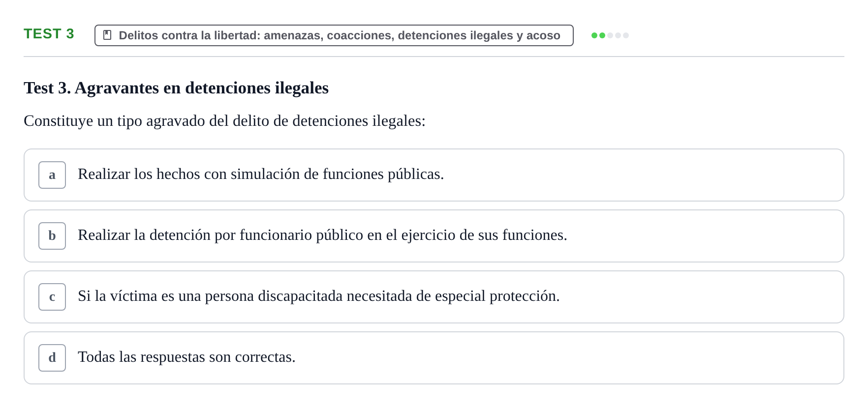Click the green TEST 3 label
The height and width of the screenshot is (409, 868).
tap(49, 34)
